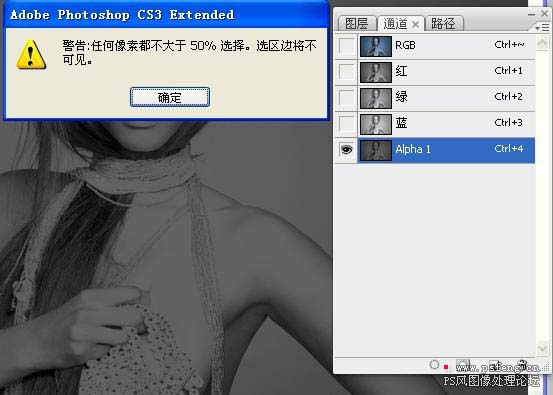Click the 蓝 channel thumbnail

coord(376,124)
